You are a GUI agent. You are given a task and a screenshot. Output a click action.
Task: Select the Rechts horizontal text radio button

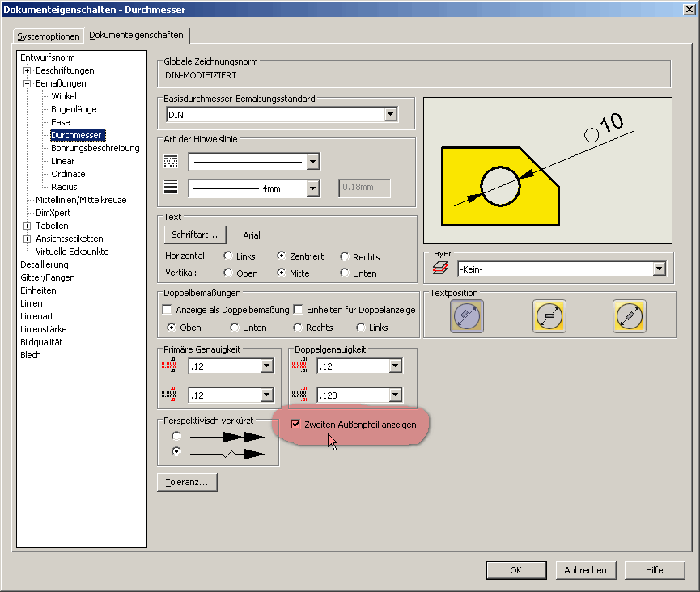point(345,256)
